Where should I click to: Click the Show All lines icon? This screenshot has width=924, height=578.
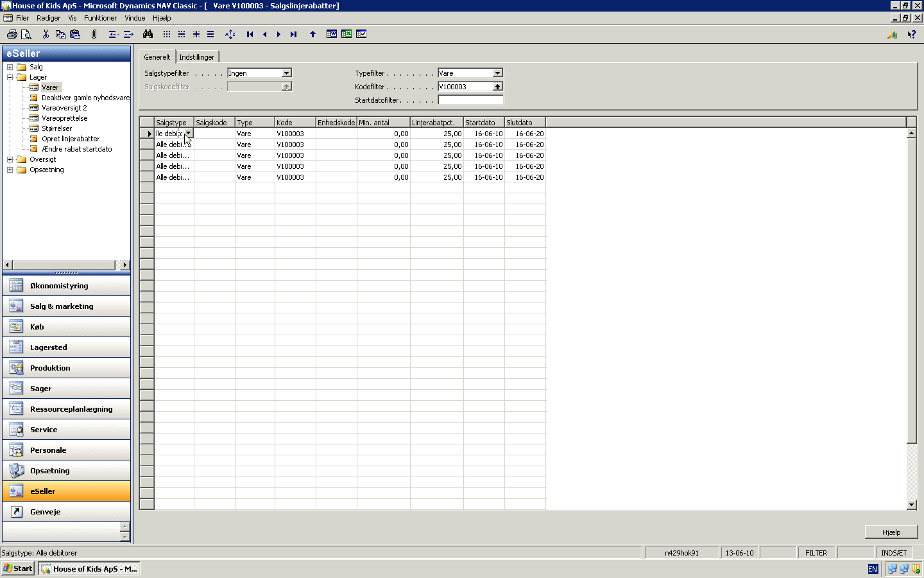(x=210, y=34)
